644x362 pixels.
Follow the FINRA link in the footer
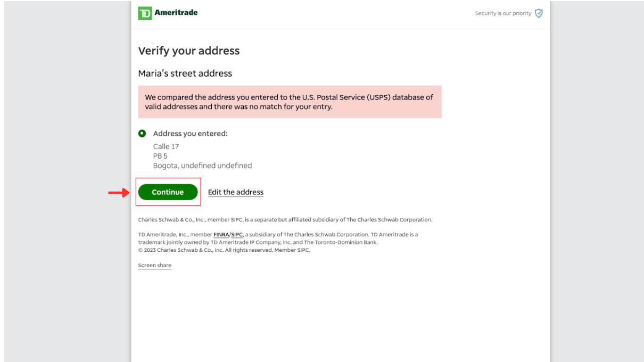[221, 235]
